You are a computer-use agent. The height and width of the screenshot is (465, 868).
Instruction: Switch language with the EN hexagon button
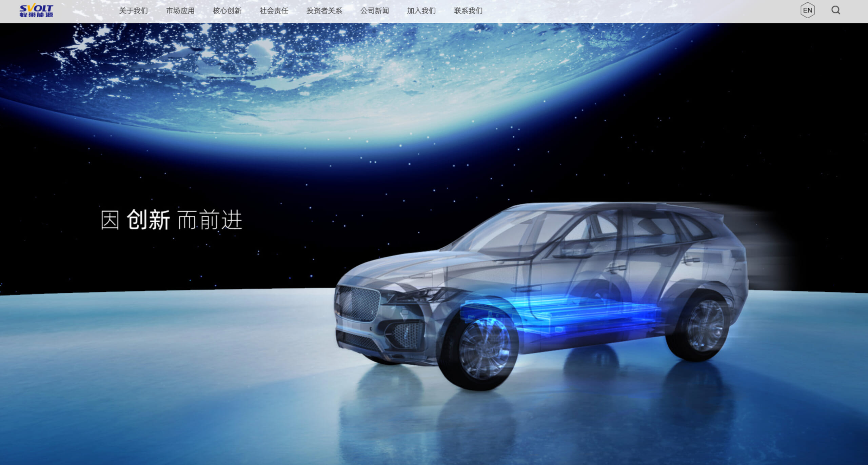click(x=808, y=11)
